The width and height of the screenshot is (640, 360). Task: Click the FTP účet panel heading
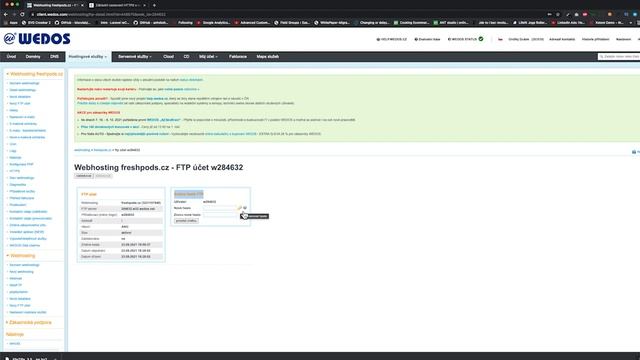(89, 194)
